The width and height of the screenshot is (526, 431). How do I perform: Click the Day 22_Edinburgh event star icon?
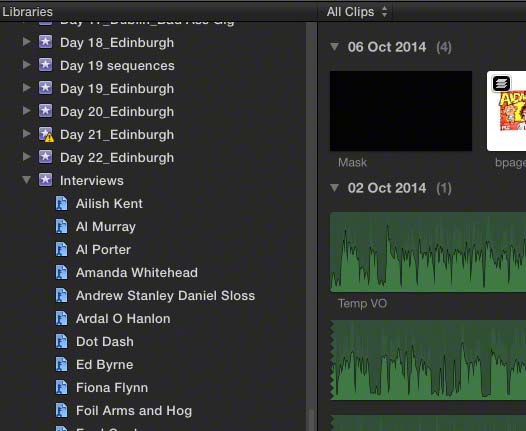(x=46, y=157)
